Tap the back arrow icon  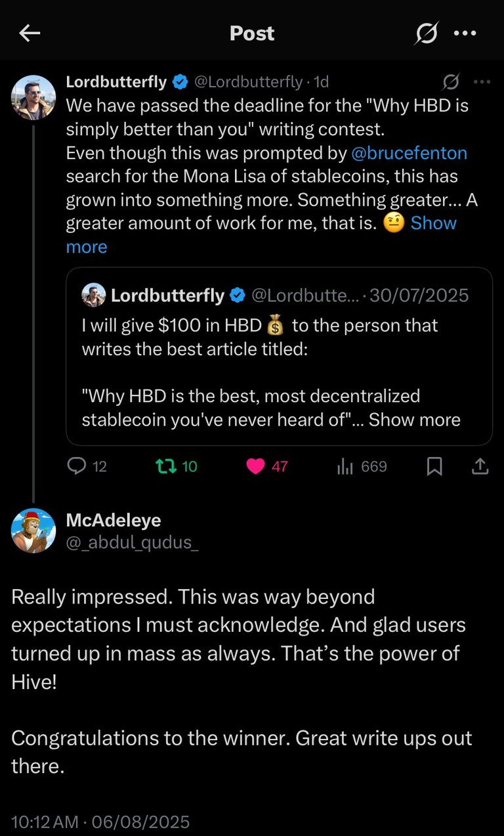tap(30, 33)
